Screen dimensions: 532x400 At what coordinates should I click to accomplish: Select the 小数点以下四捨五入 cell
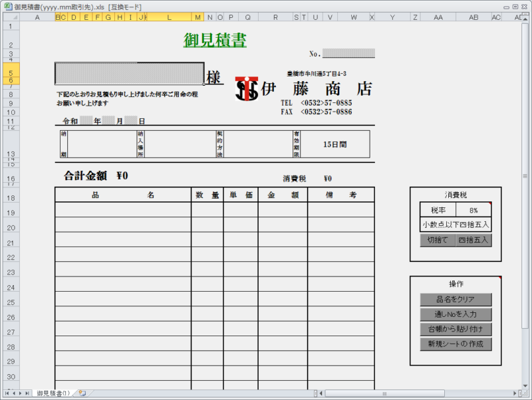[x=456, y=225]
